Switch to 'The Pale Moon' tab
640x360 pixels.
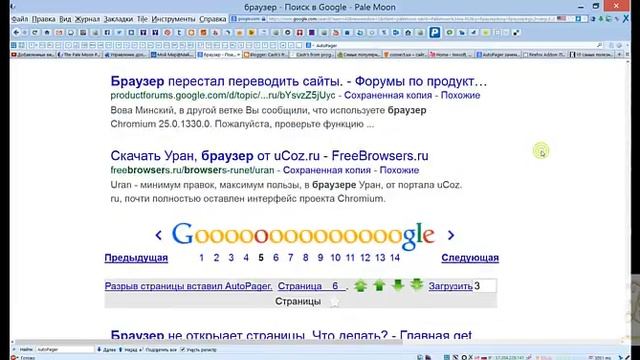click(x=79, y=54)
